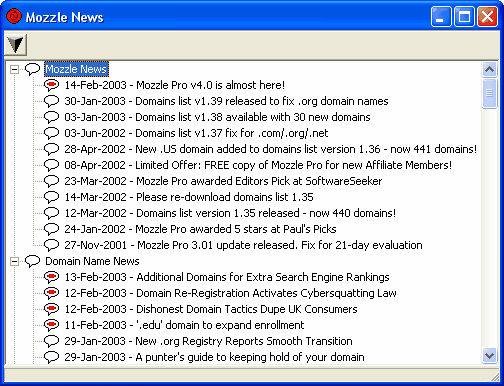Click bubble icon for 14-Mar-2002 re-download item

point(52,197)
